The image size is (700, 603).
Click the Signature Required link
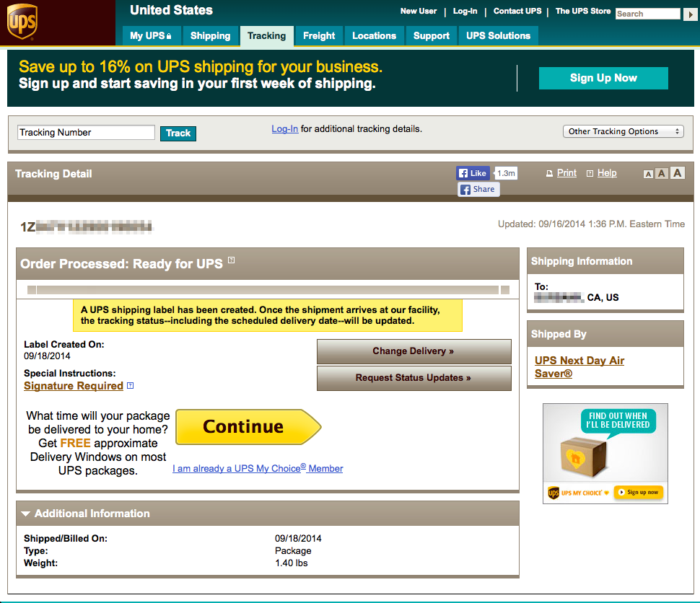tap(73, 386)
